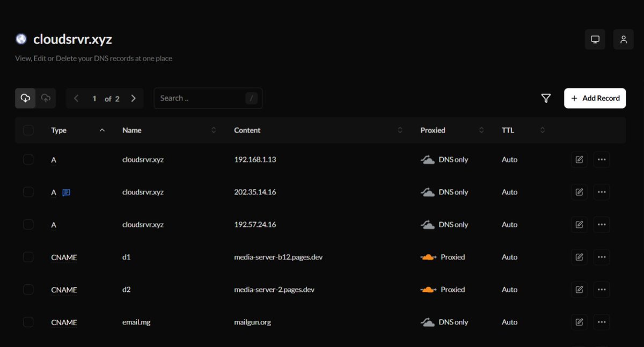Screen dimensions: 644x347
Task: Click the content media-server-b12.pages.dev
Action: (278, 257)
